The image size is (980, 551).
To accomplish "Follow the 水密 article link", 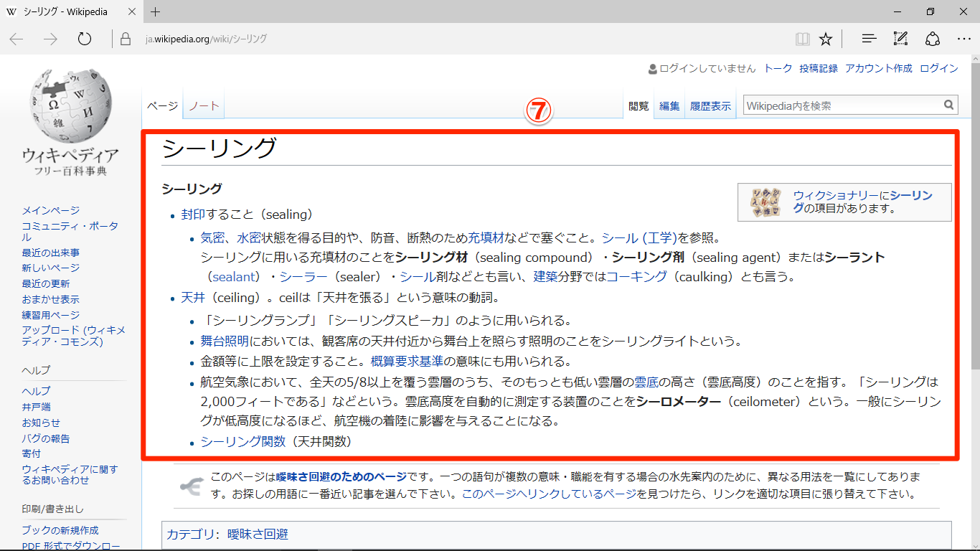I will pyautogui.click(x=249, y=237).
